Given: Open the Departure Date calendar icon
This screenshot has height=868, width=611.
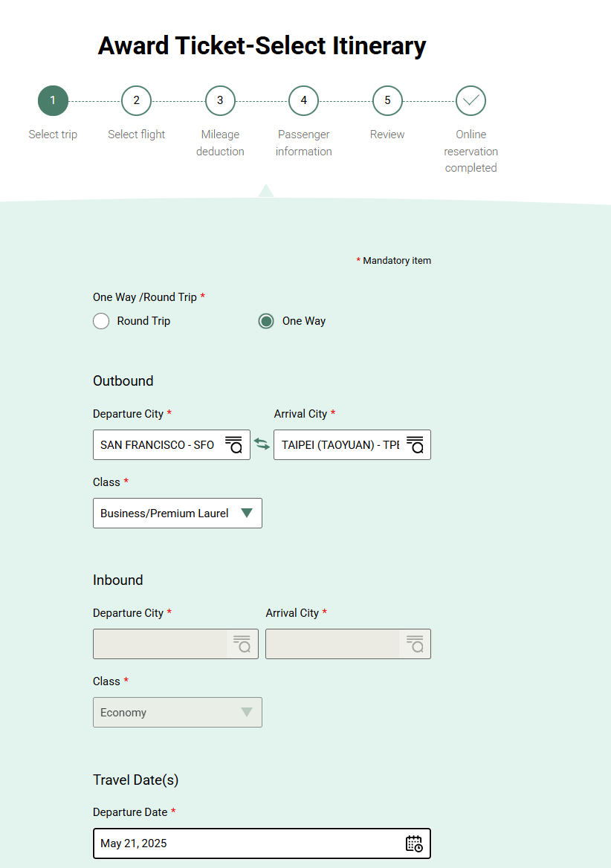Looking at the screenshot, I should coord(414,843).
